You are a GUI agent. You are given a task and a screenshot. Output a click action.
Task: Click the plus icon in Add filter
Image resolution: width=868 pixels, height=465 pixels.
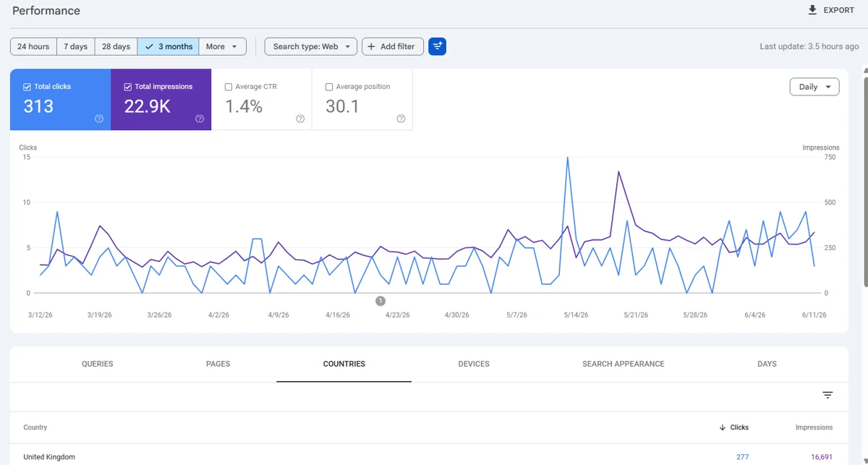coord(371,46)
